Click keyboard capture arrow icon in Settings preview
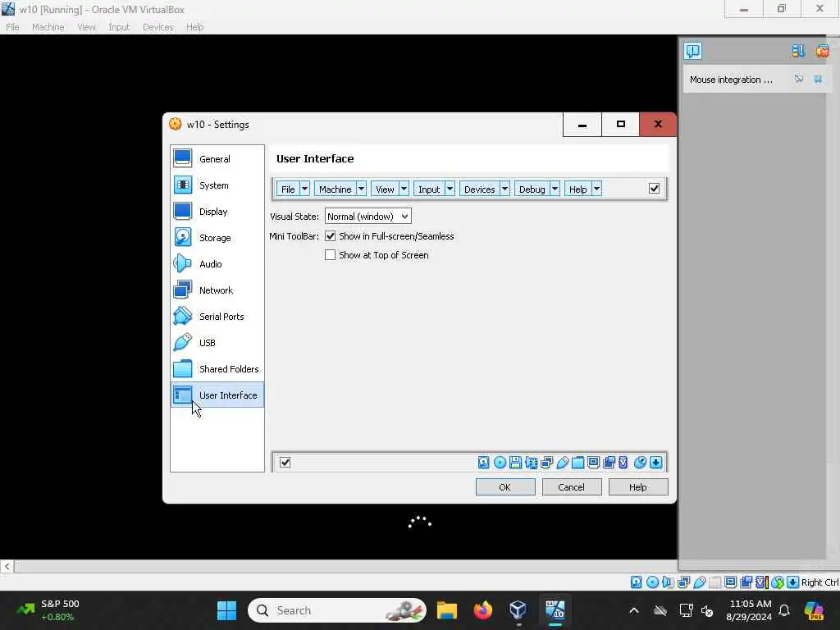840x630 pixels. point(655,463)
